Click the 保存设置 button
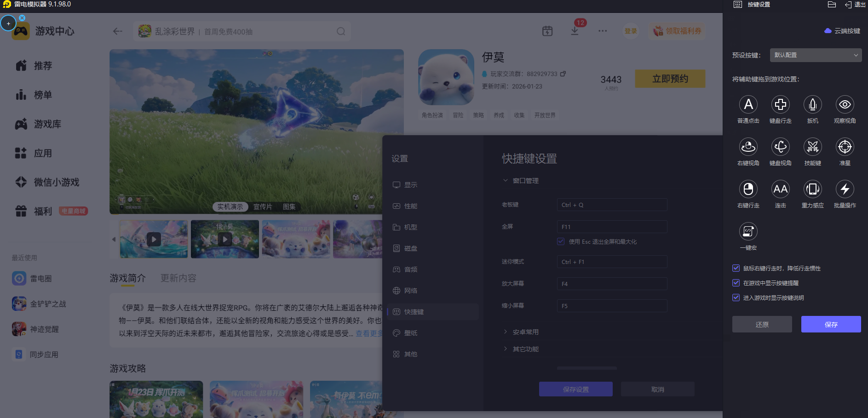This screenshot has height=418, width=868. click(576, 389)
